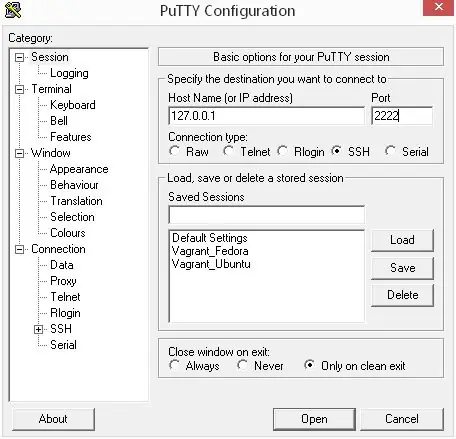Open the Colours category
Image resolution: width=456 pixels, height=439 pixels.
[68, 233]
